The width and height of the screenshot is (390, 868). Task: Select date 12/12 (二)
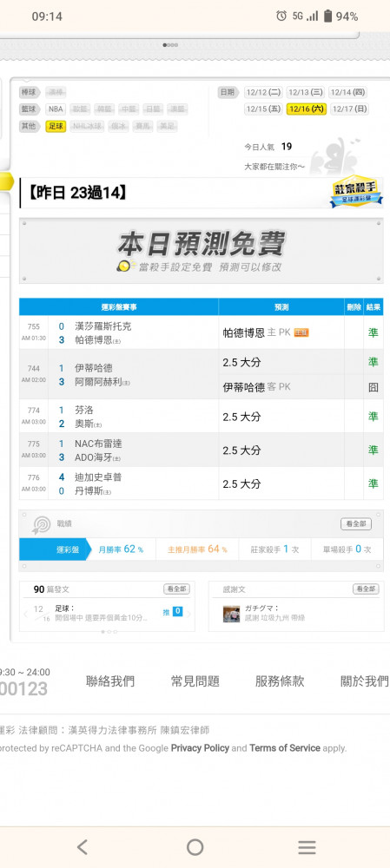[264, 93]
